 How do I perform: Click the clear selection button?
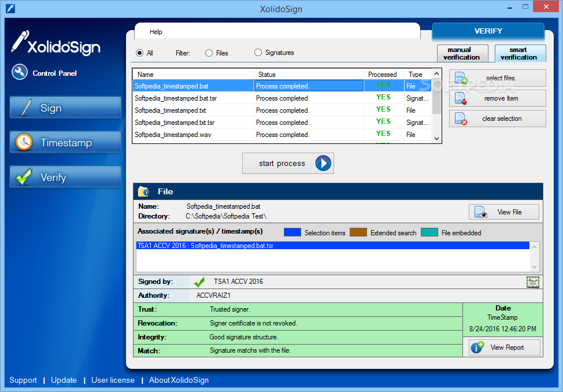(498, 119)
